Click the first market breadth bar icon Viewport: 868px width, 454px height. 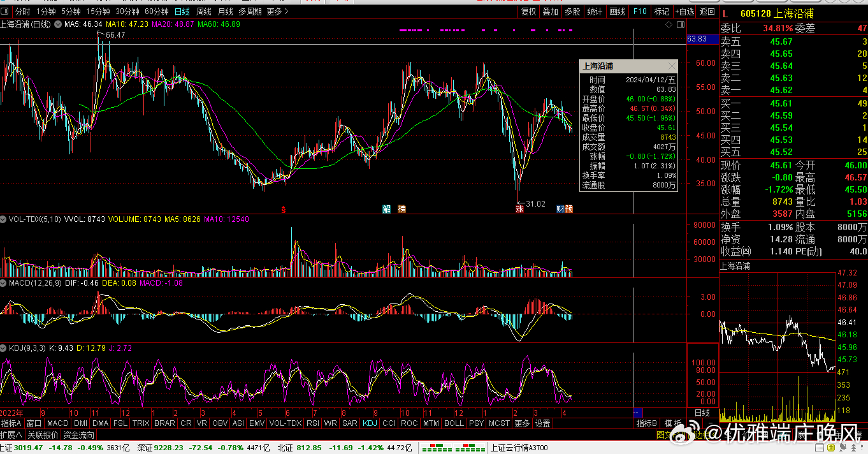(x=436, y=448)
